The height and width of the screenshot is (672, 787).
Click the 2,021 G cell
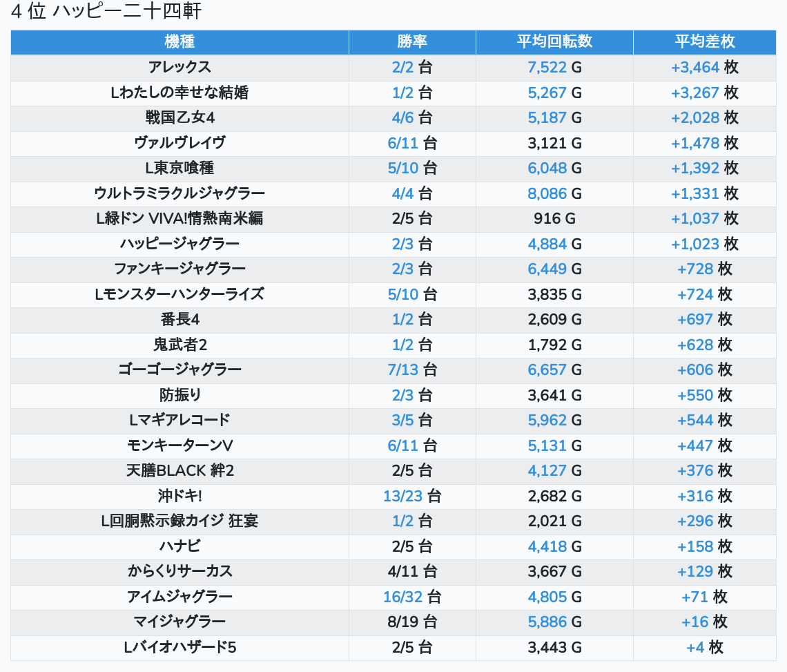tap(554, 521)
